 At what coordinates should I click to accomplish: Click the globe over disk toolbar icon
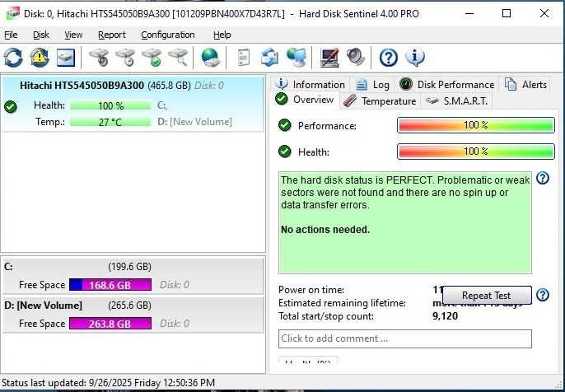tap(210, 58)
